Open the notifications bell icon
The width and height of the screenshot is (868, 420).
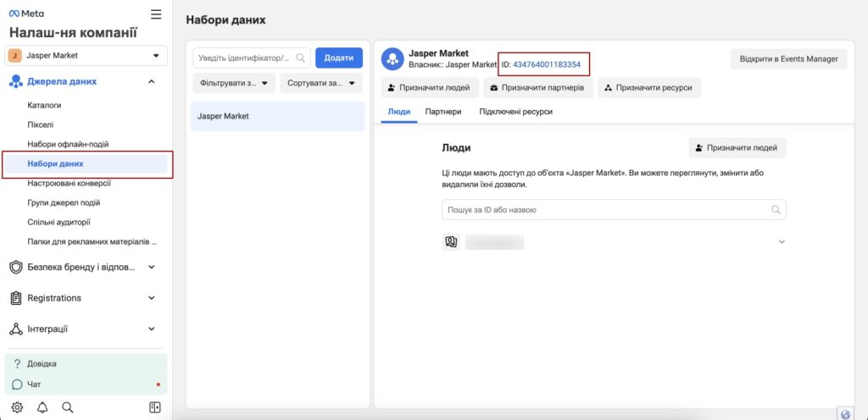click(42, 408)
